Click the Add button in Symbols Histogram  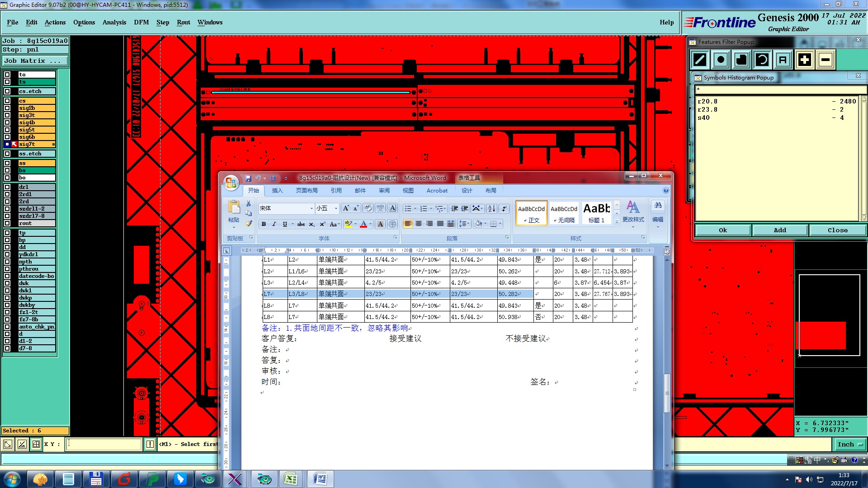point(780,230)
